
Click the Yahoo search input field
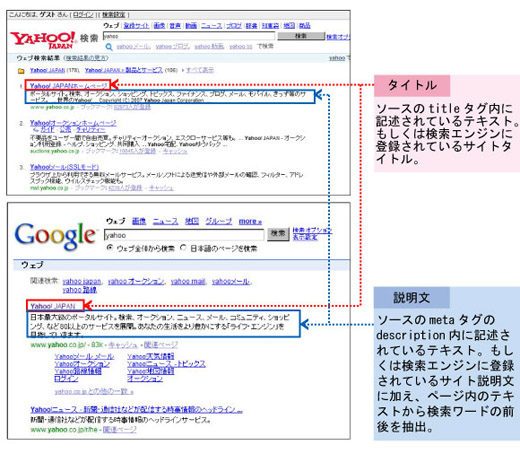tap(189, 36)
